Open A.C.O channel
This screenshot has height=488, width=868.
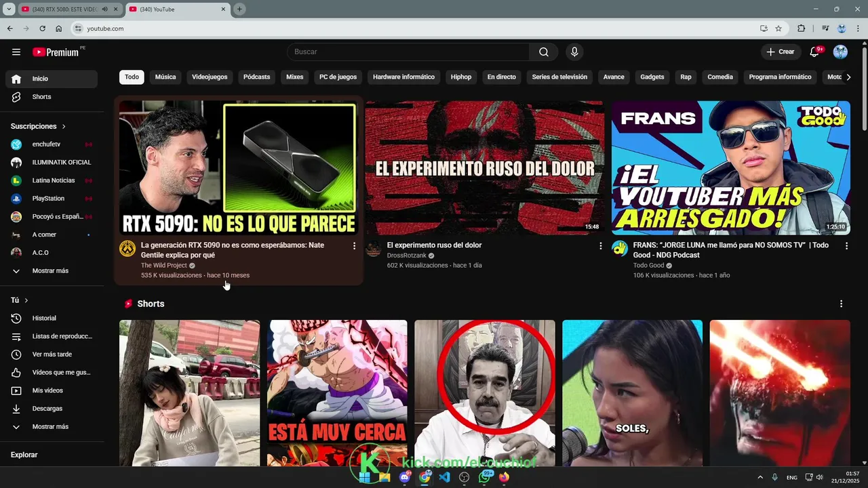point(52,253)
